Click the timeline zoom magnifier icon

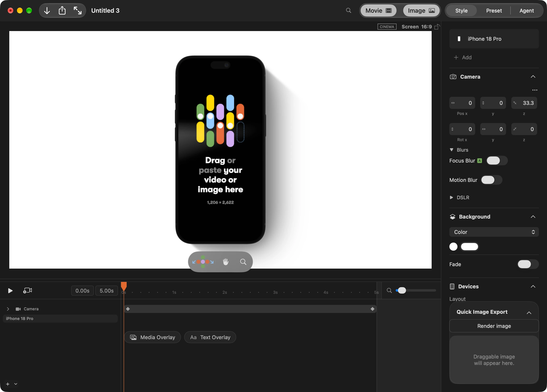point(389,291)
